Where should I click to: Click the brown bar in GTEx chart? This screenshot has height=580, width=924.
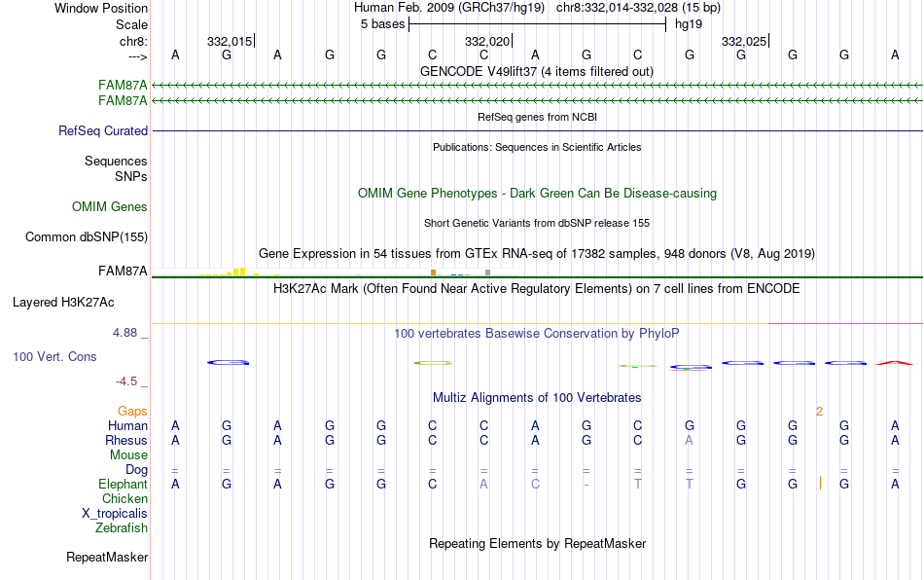click(433, 272)
